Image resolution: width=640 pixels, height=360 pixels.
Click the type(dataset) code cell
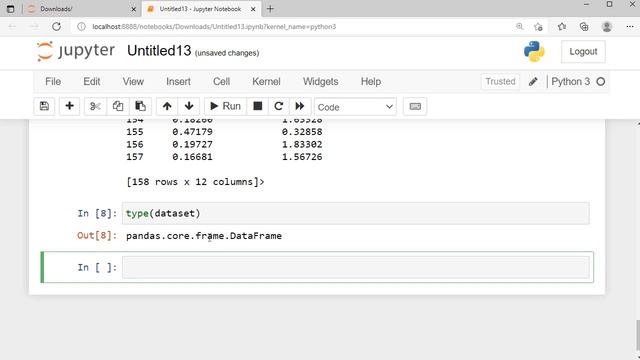point(356,213)
